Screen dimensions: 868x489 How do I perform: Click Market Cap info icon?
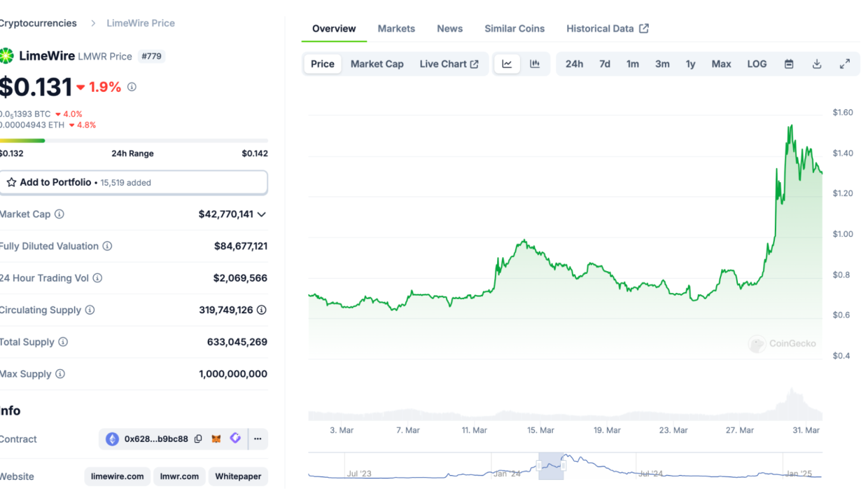59,214
